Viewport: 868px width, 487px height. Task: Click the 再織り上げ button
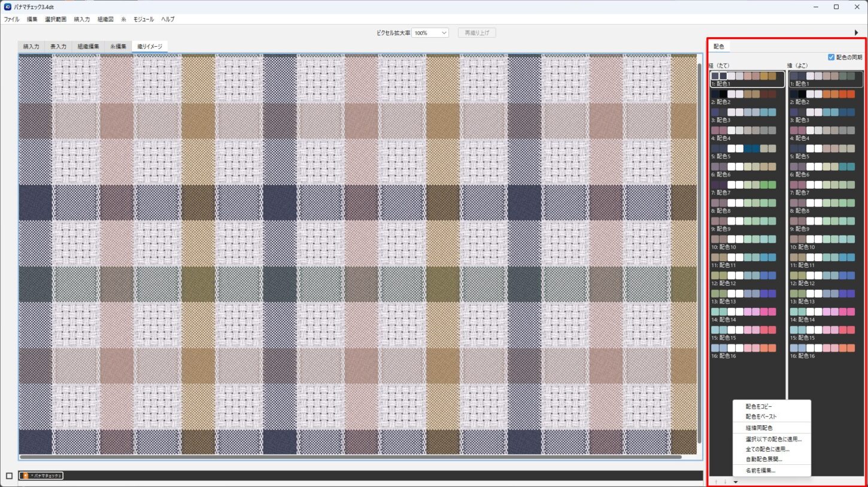tap(477, 33)
